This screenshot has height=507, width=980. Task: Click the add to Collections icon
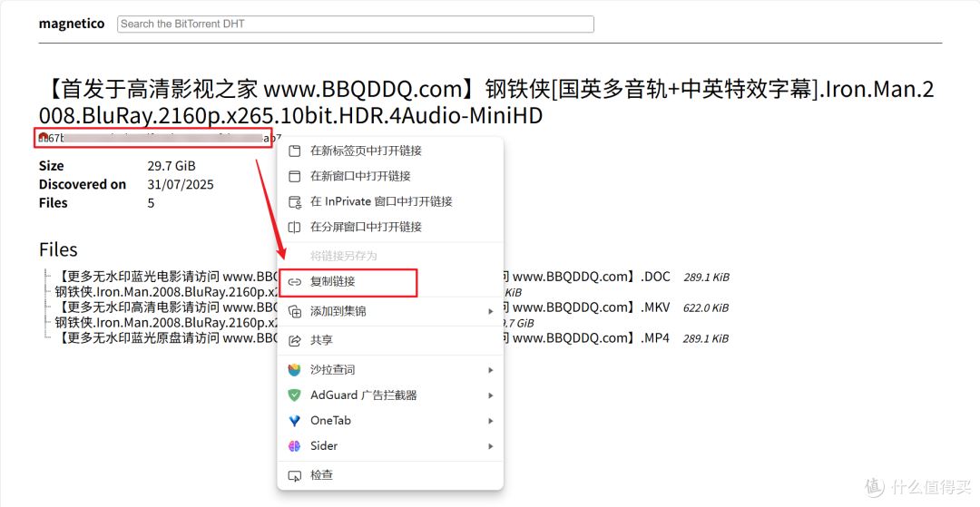point(294,311)
